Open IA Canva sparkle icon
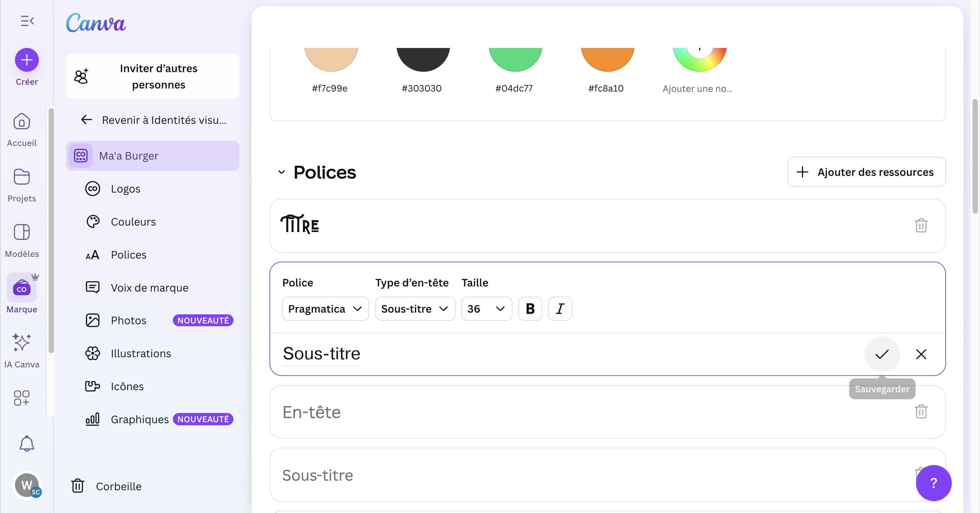 22,342
